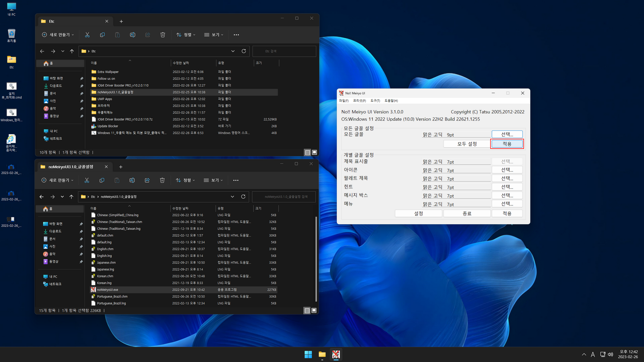Open the 새로 만들기 dropdown in the noMeiryoUI window

pyautogui.click(x=57, y=180)
